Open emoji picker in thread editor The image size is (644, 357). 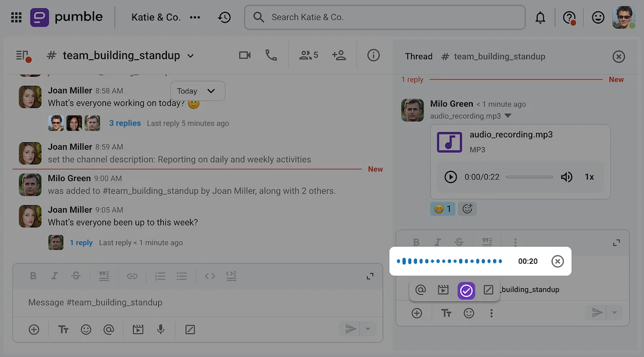(x=469, y=313)
